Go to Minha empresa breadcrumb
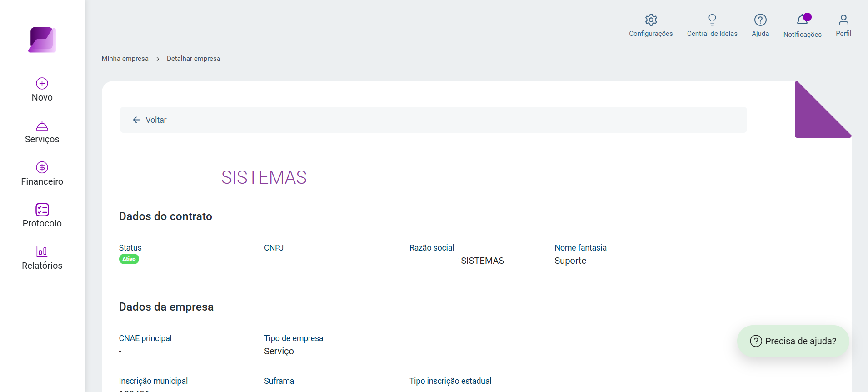The height and width of the screenshot is (392, 868). (125, 59)
